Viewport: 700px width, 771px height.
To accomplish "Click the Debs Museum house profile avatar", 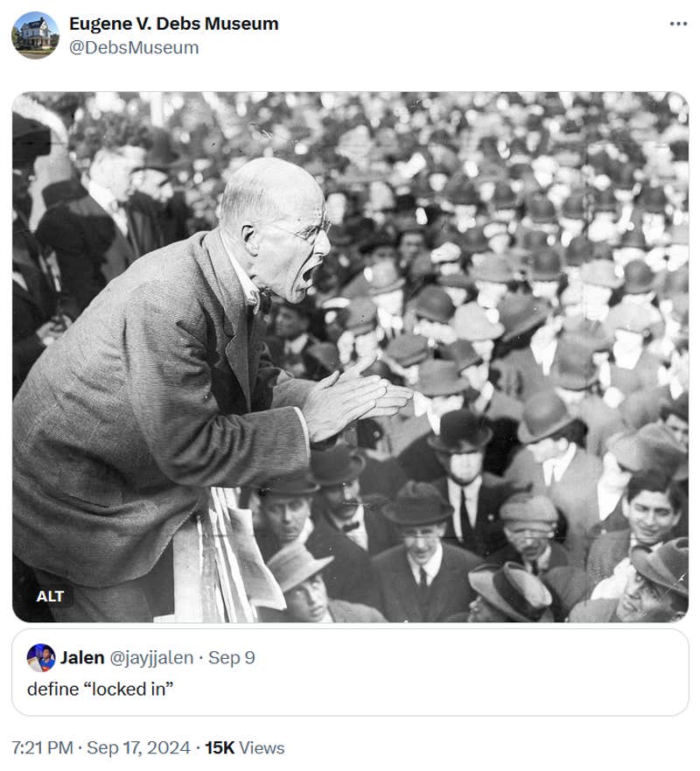I will [x=35, y=35].
